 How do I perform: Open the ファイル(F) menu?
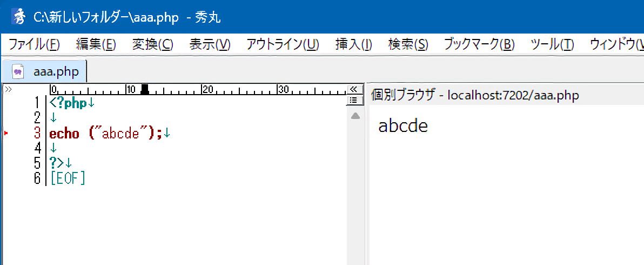click(34, 44)
